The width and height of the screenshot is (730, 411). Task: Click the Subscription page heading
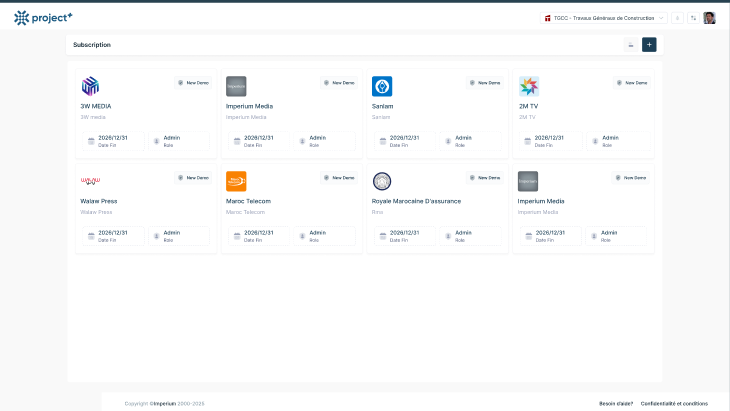[x=92, y=45]
